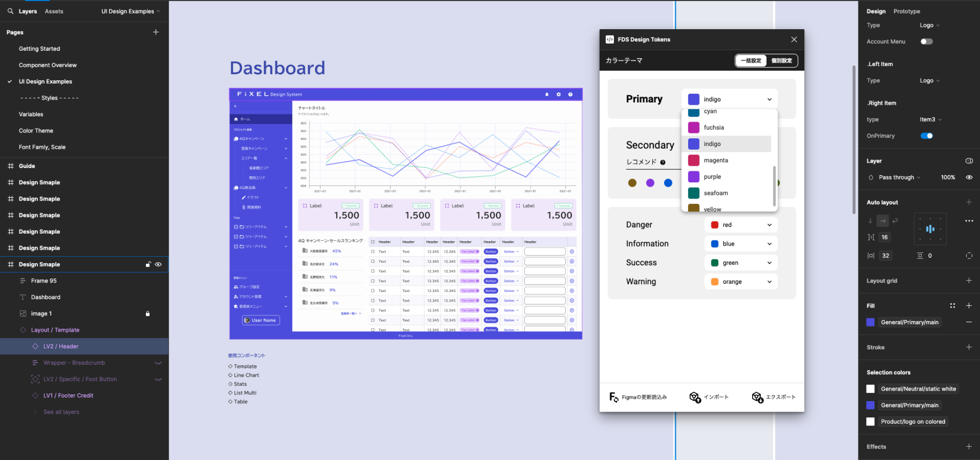Click the gap spacing input showing 16
This screenshot has width=980, height=460.
(884, 237)
